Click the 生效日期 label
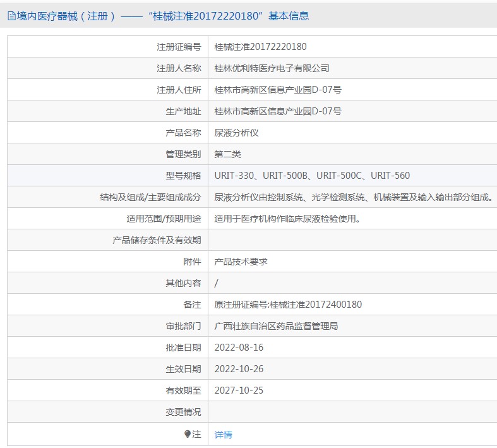 (x=183, y=369)
